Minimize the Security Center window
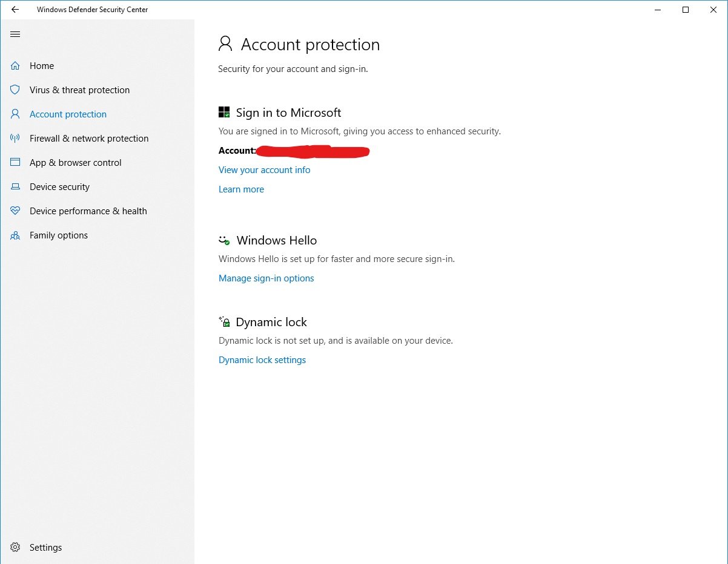The image size is (728, 564). pyautogui.click(x=658, y=10)
